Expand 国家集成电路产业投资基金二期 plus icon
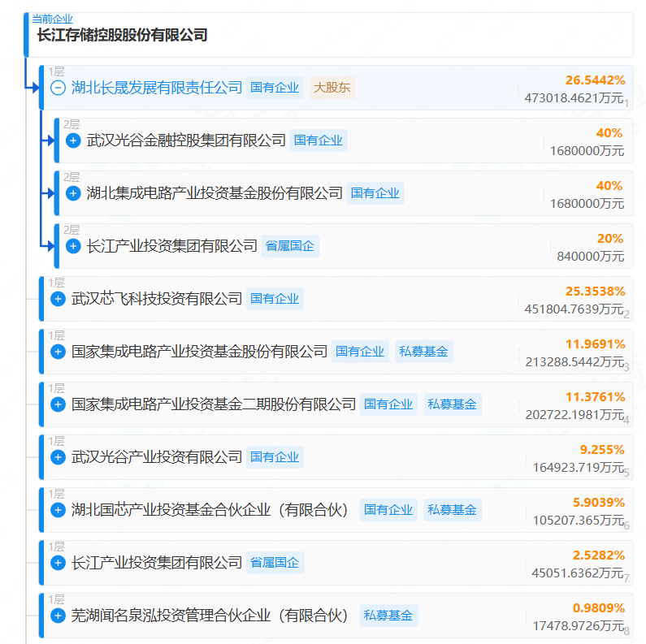Viewport: 646px width, 644px height. click(58, 404)
